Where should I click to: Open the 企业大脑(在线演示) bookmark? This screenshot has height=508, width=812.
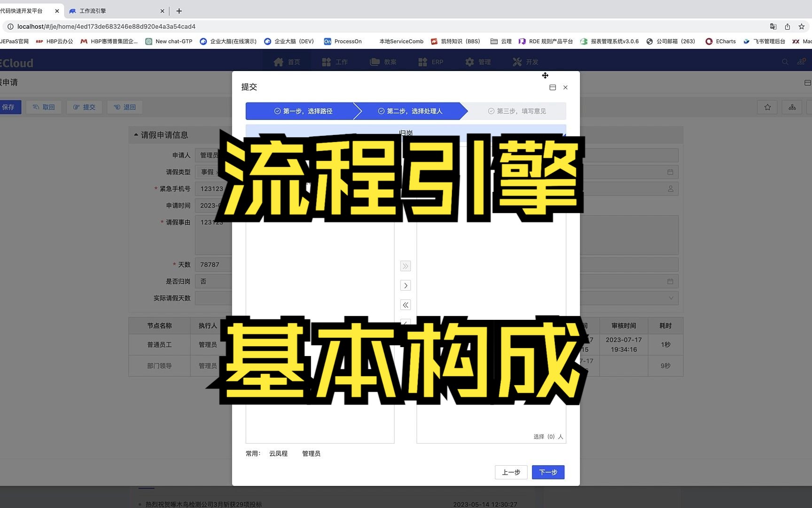point(228,41)
